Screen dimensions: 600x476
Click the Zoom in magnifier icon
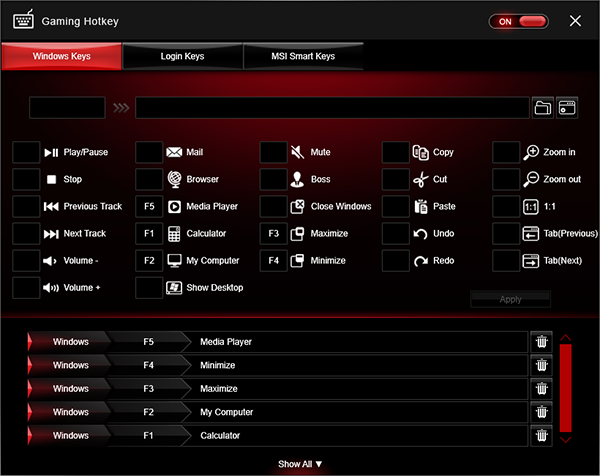tap(531, 152)
